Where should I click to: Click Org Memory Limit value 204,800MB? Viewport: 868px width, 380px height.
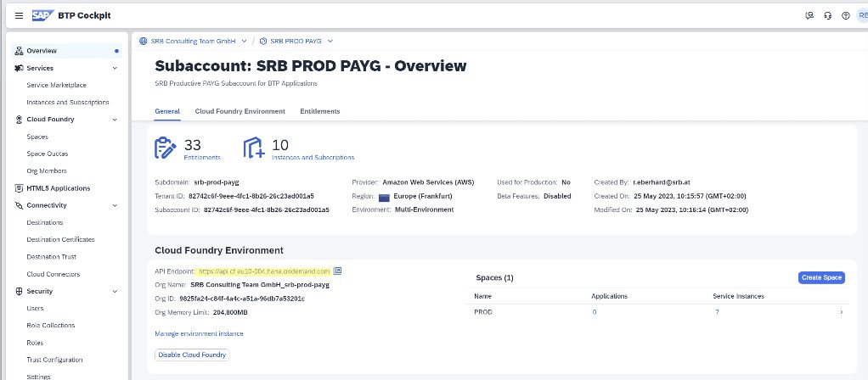point(230,313)
